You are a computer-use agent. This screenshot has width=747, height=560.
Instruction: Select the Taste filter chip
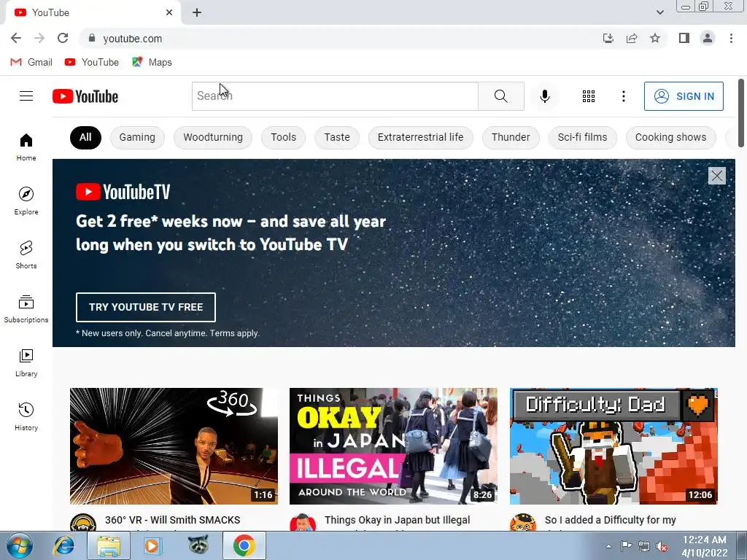point(337,138)
